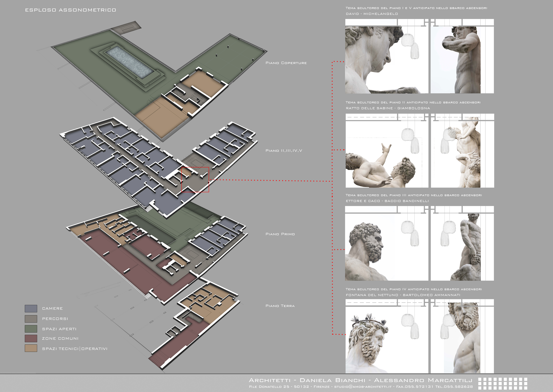Click the 'Fontana del Nettuno - Bartolomeo Ammannati' caption
The image size is (553, 392).
403,295
